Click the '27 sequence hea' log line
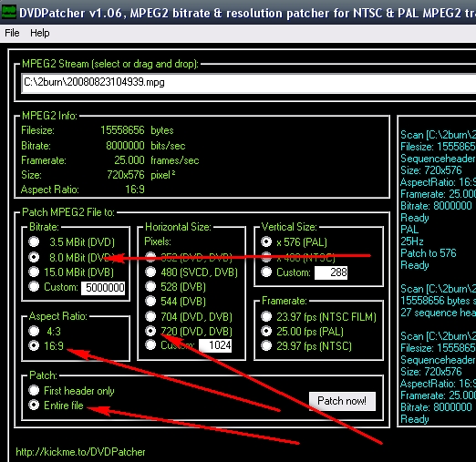The width and height of the screenshot is (476, 462). [x=438, y=313]
